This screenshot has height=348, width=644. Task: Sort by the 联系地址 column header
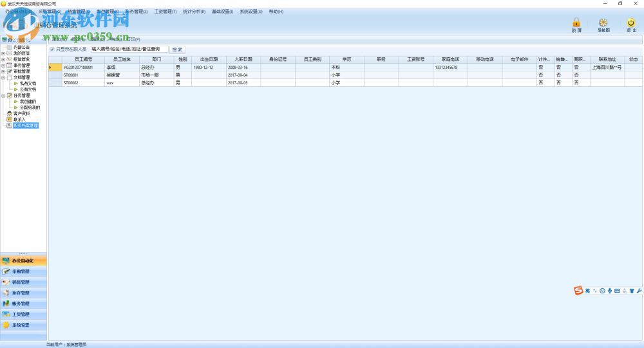(607, 60)
